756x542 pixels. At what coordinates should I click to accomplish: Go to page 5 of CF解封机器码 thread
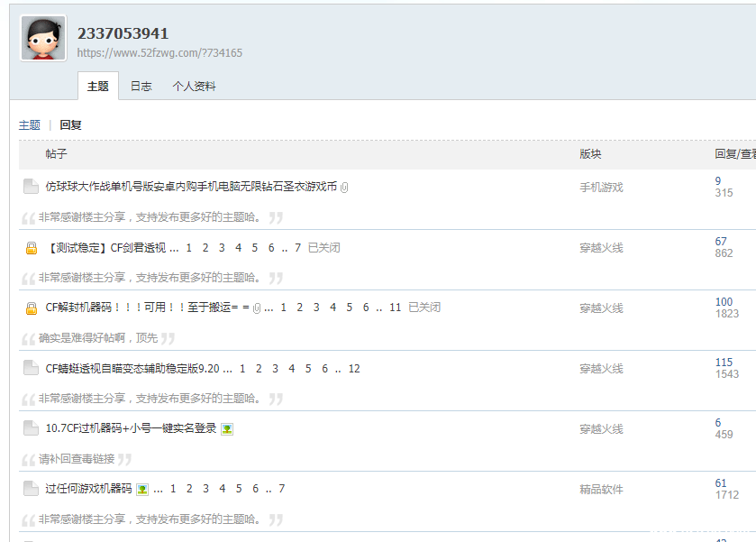pyautogui.click(x=349, y=308)
